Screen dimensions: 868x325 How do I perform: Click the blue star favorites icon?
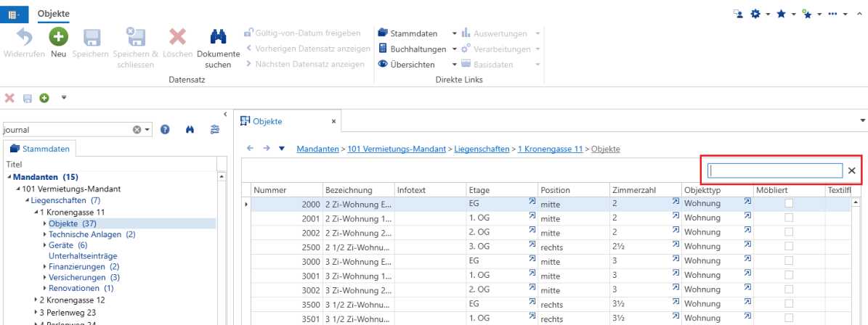click(781, 14)
